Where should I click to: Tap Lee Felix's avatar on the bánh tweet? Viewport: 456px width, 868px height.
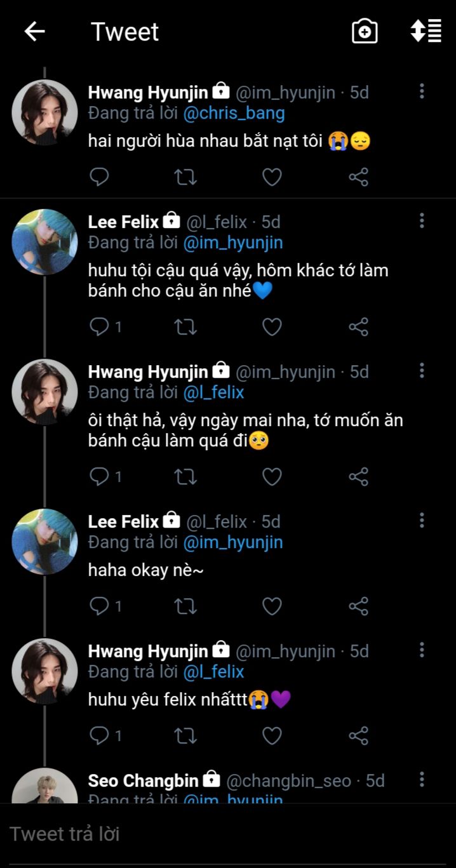(x=44, y=242)
